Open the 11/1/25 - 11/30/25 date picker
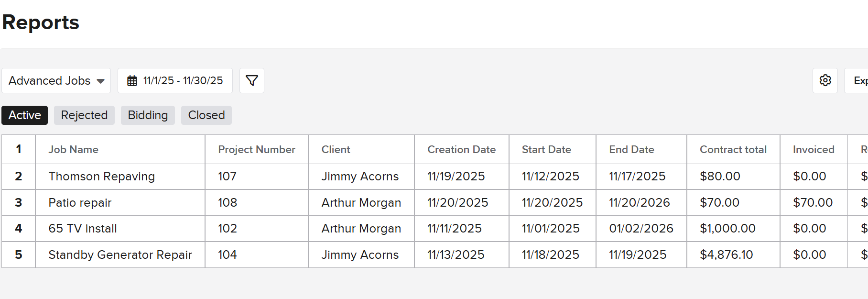The image size is (868, 299). 183,80
